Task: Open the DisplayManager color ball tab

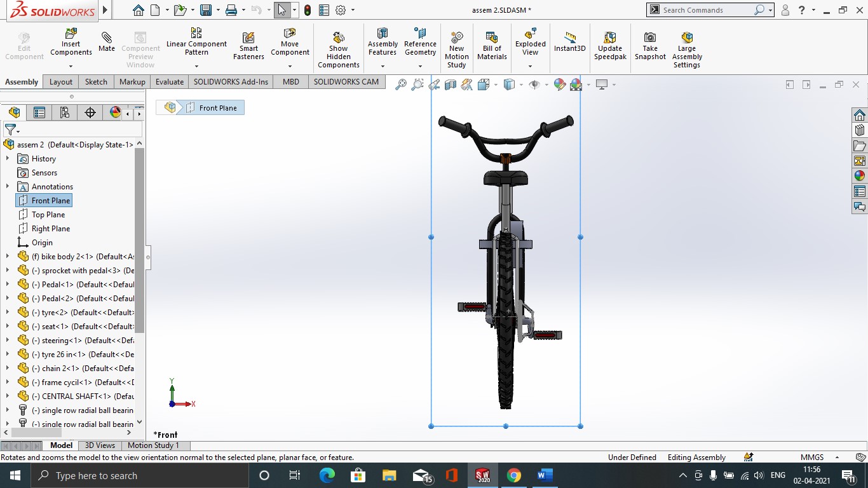Action: click(115, 112)
